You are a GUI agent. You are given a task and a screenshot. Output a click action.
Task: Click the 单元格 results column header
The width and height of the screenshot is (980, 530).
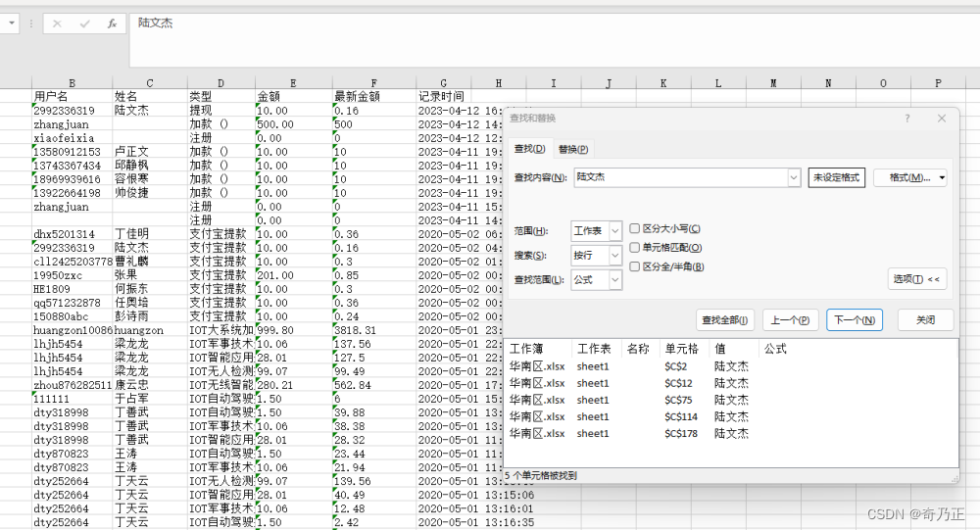[685, 349]
